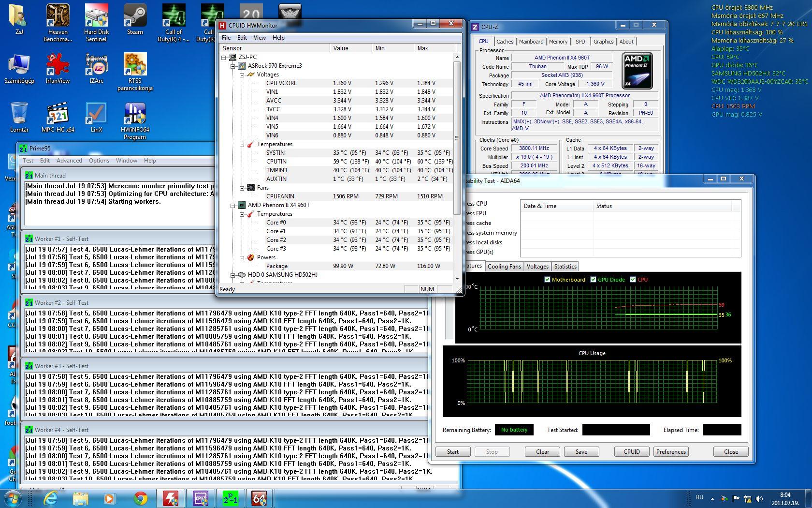Collapse ZSJ-PC tree node in HWMonitor
The image size is (812, 508).
(224, 57)
